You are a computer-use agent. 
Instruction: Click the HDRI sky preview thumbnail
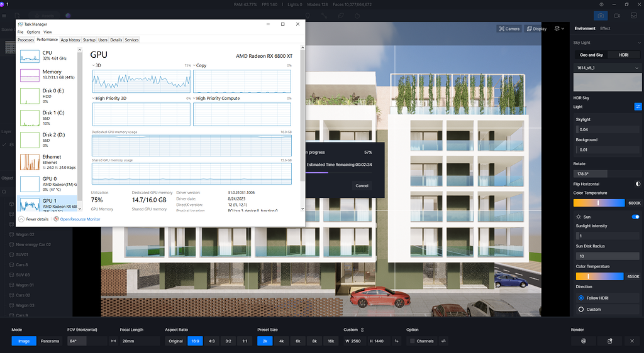coord(607,82)
